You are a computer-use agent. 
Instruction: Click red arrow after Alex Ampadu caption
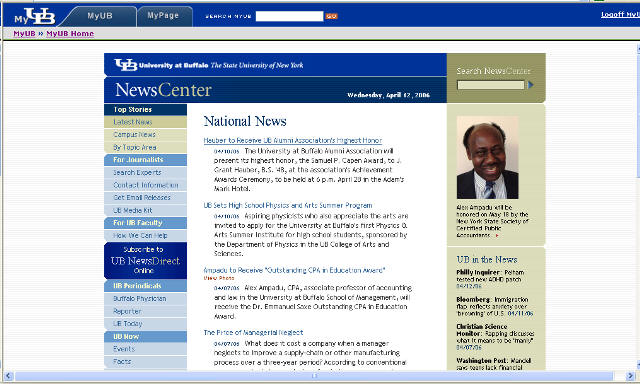497,235
